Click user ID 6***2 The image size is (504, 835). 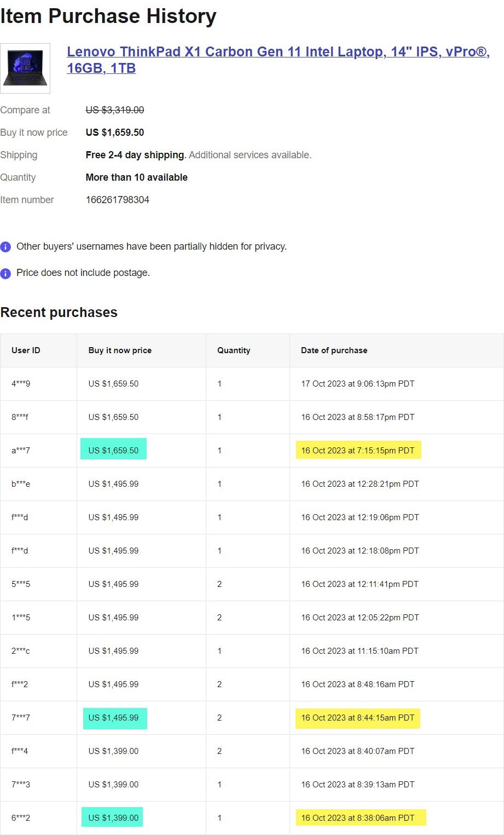(21, 818)
